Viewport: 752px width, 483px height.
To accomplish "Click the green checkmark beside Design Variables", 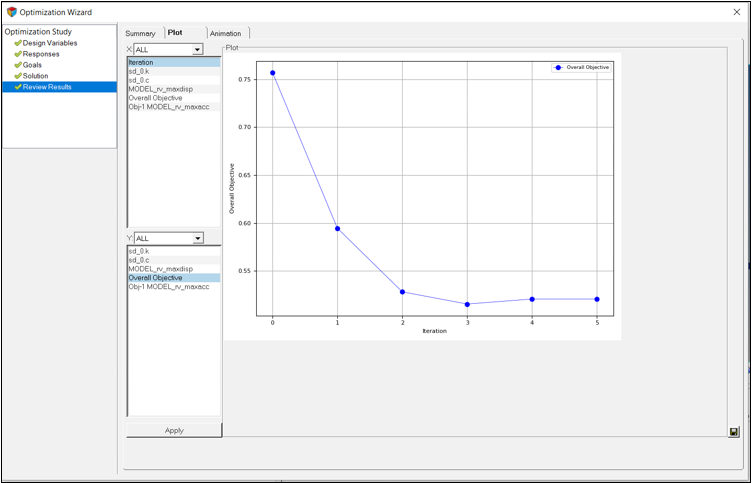I will (x=18, y=43).
